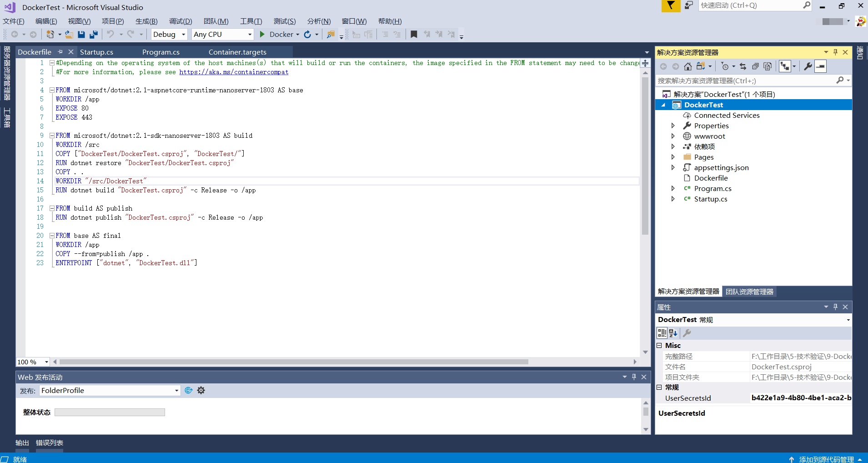The image size is (868, 463).
Task: Toggle Preview Selected Items button in Solution Explorer
Action: pyautogui.click(x=820, y=66)
